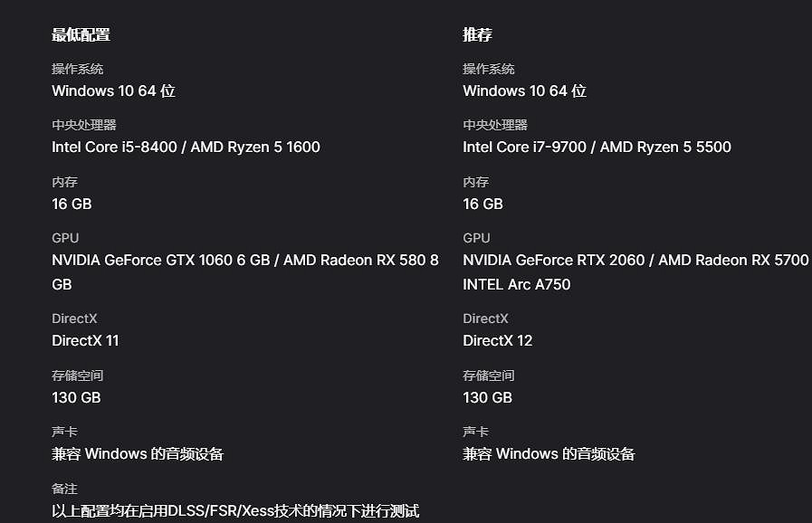Image resolution: width=812 pixels, height=523 pixels.
Task: Click the 存储空间 label under 推荐
Action: point(488,376)
